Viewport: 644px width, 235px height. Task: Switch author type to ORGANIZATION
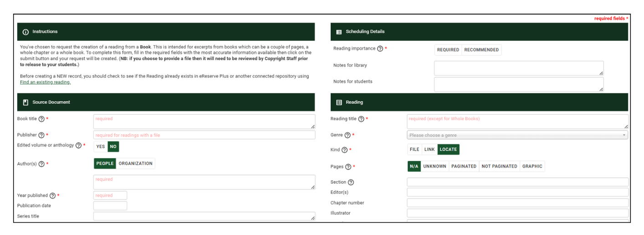pyautogui.click(x=135, y=163)
